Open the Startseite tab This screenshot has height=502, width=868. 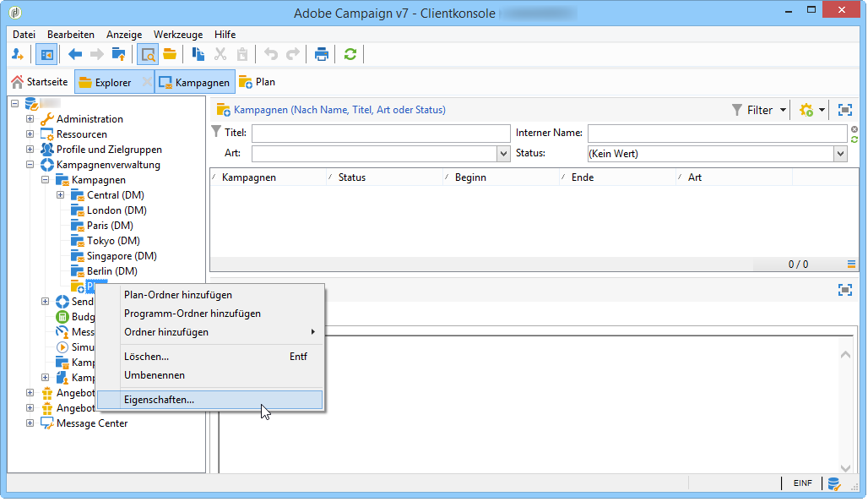(x=40, y=82)
